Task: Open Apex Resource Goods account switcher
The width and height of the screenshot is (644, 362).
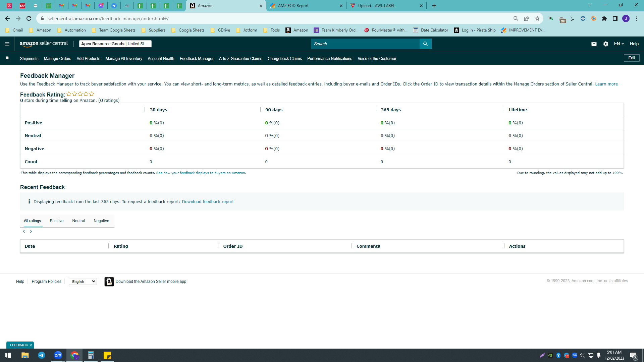Action: pos(115,44)
